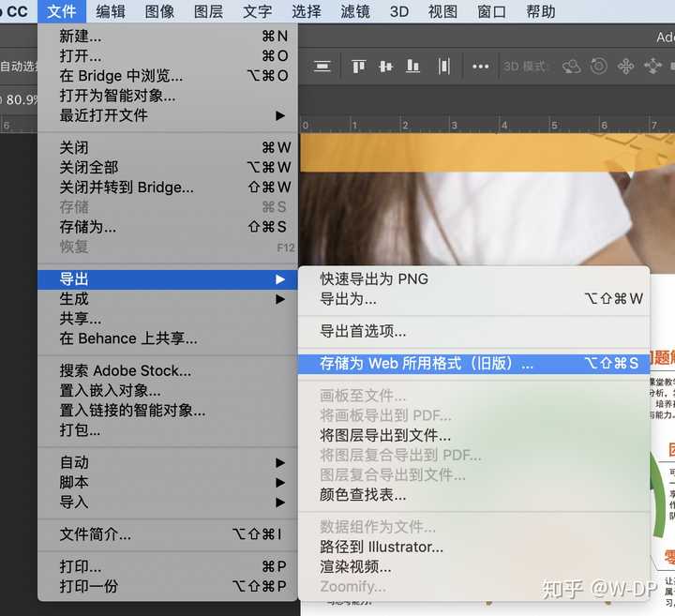
Task: Open the 窗口 menu
Action: pyautogui.click(x=491, y=11)
